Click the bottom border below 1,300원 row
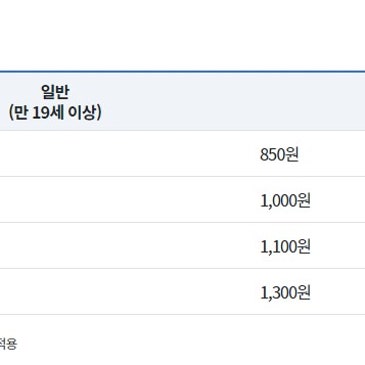Viewport: 365px width, 365px height. (x=182, y=314)
